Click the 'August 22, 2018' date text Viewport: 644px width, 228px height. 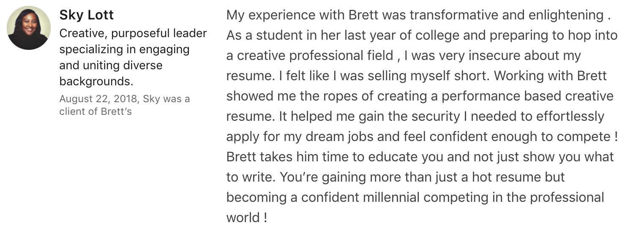98,99
